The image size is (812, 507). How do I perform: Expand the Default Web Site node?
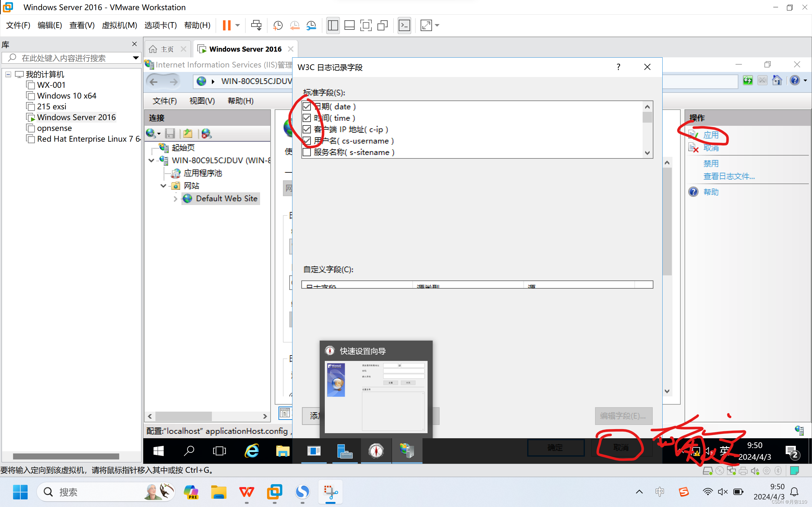click(x=175, y=199)
